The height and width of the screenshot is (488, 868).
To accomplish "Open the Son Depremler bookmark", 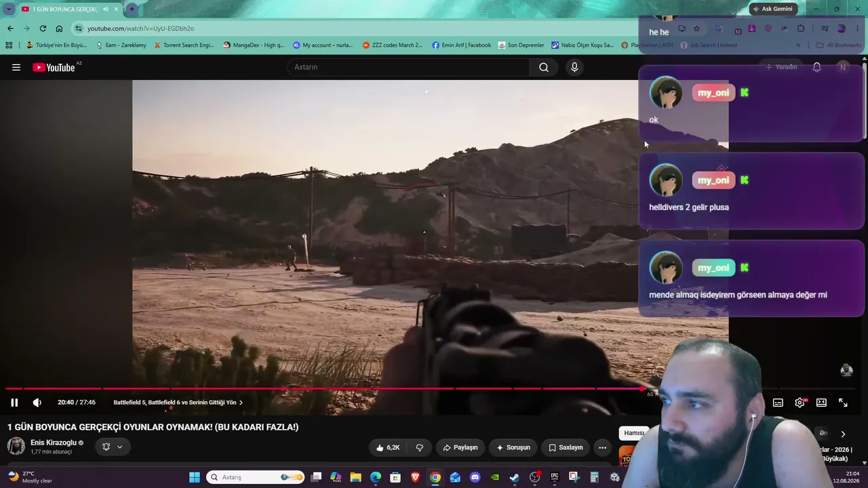I will point(521,45).
